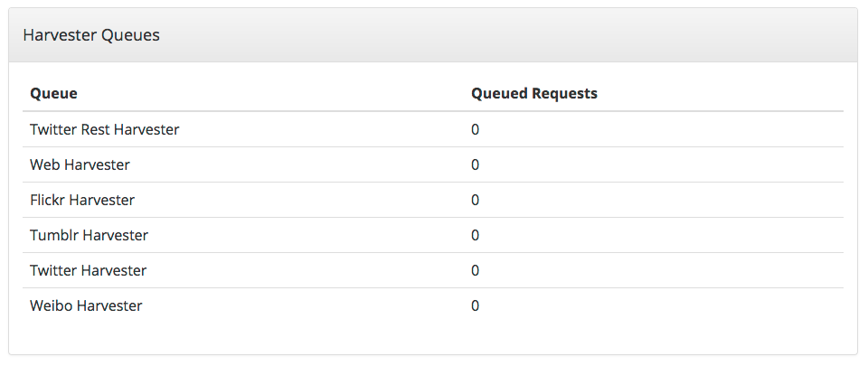This screenshot has width=868, height=366.
Task: Click Web Harvester queued requests value
Action: pyautogui.click(x=475, y=164)
